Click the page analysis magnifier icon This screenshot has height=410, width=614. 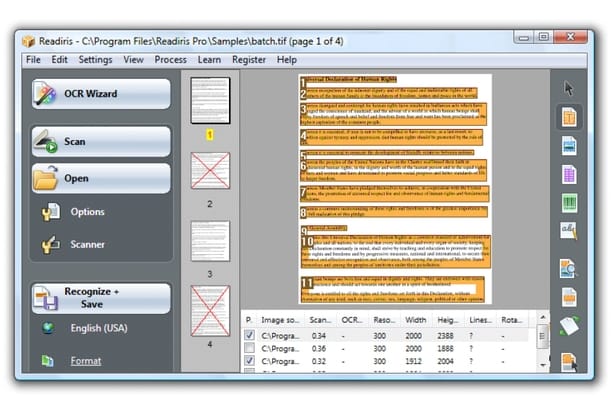point(568,268)
